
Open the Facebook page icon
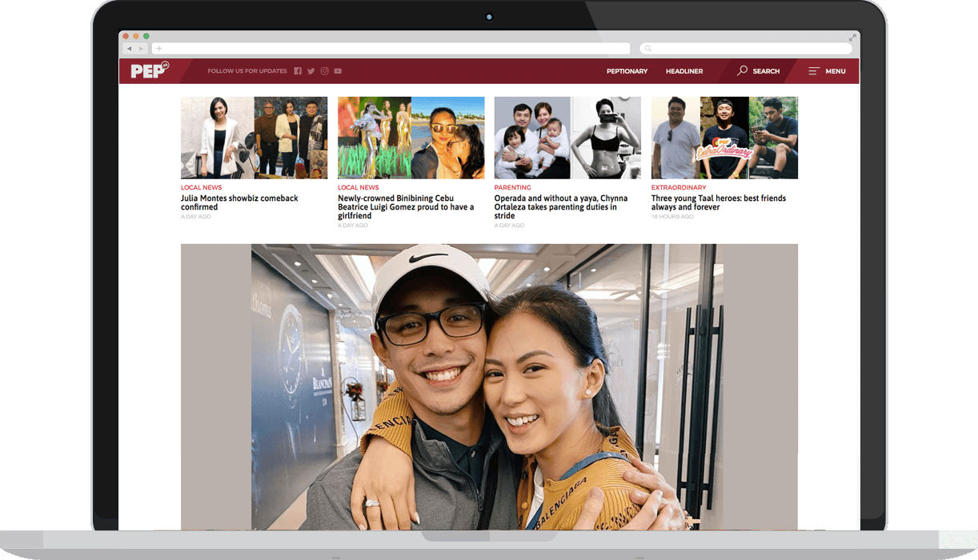(x=298, y=71)
